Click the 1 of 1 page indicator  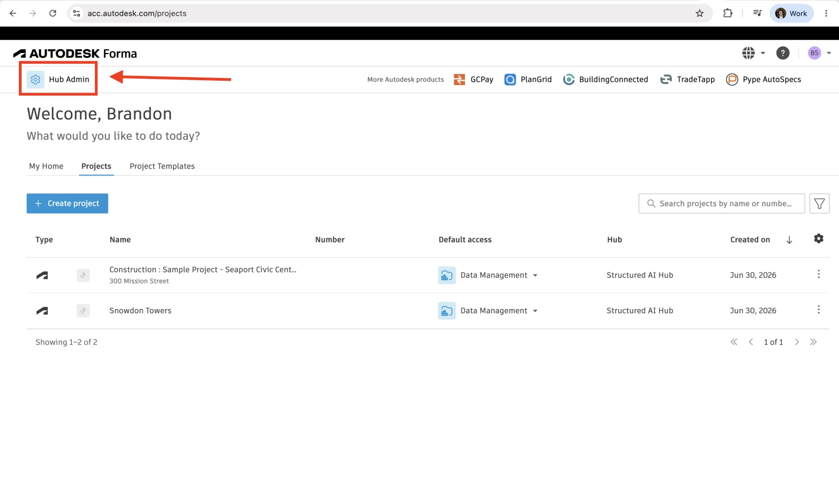(x=773, y=342)
